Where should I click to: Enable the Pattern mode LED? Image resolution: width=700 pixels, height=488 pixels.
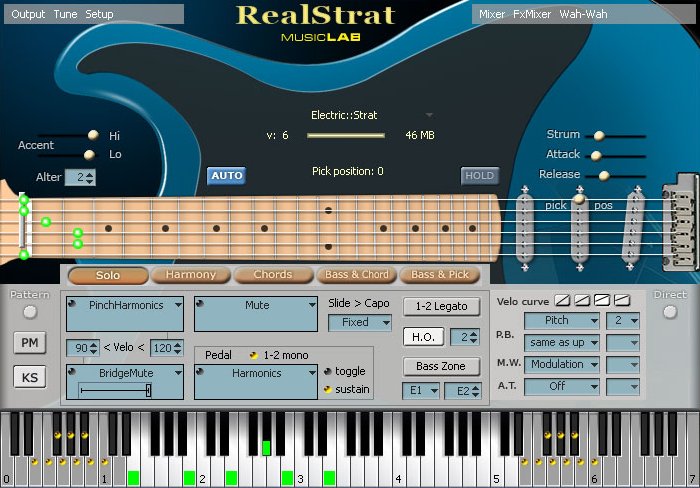pyautogui.click(x=30, y=312)
